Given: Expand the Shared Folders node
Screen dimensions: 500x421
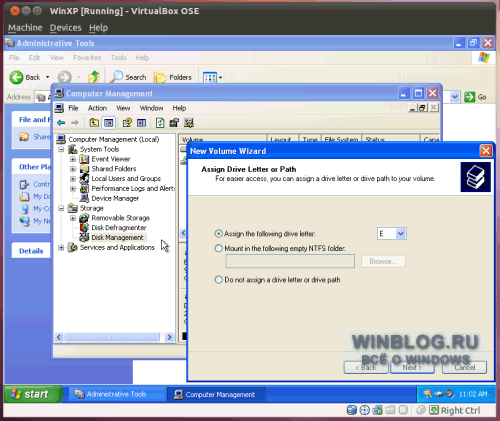Looking at the screenshot, I should pos(73,169).
